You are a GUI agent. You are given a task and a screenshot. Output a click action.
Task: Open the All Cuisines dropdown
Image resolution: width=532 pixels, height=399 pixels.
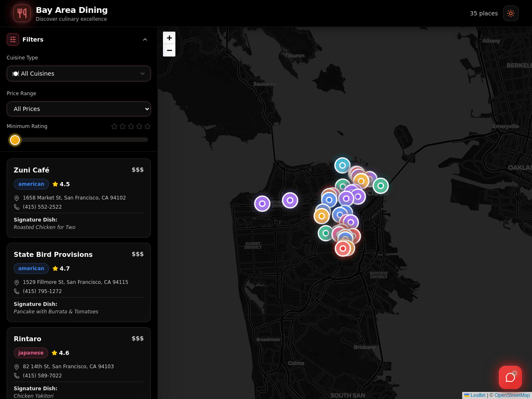pyautogui.click(x=79, y=74)
